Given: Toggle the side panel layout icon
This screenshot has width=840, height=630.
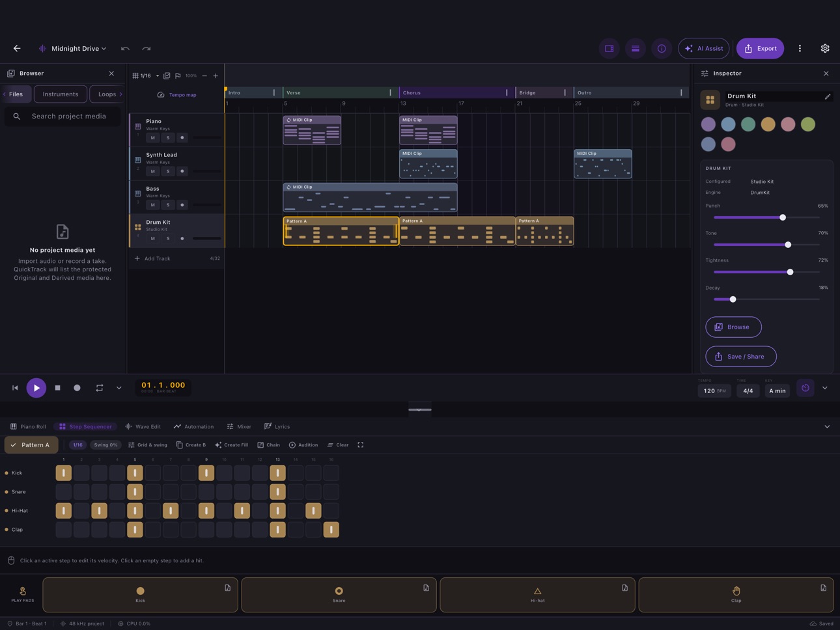Looking at the screenshot, I should coord(609,48).
